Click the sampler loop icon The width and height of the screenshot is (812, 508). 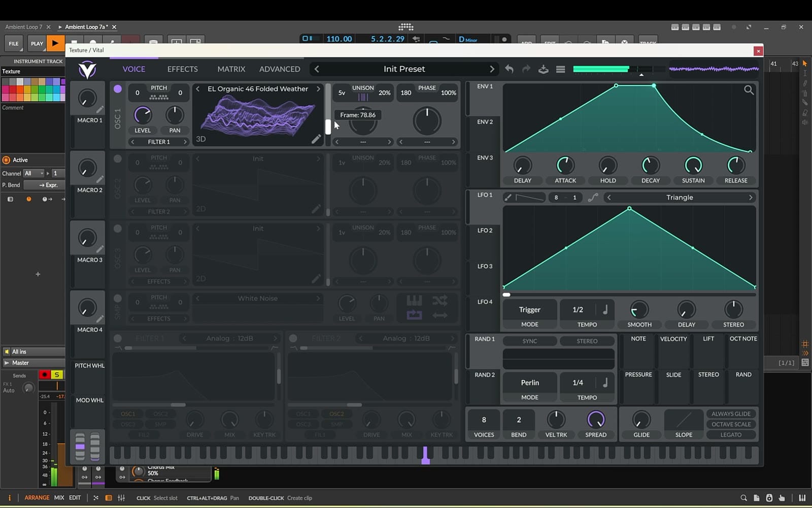414,315
